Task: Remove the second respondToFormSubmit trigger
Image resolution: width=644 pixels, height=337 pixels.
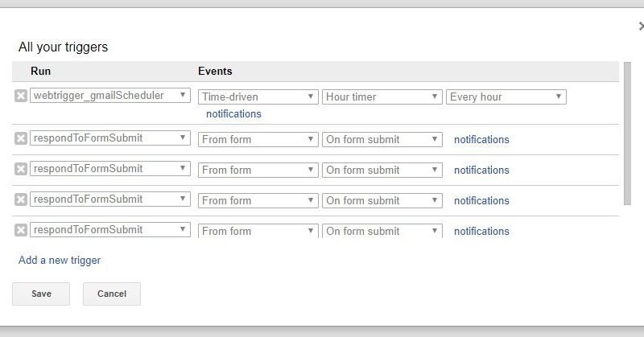Action: coord(21,169)
